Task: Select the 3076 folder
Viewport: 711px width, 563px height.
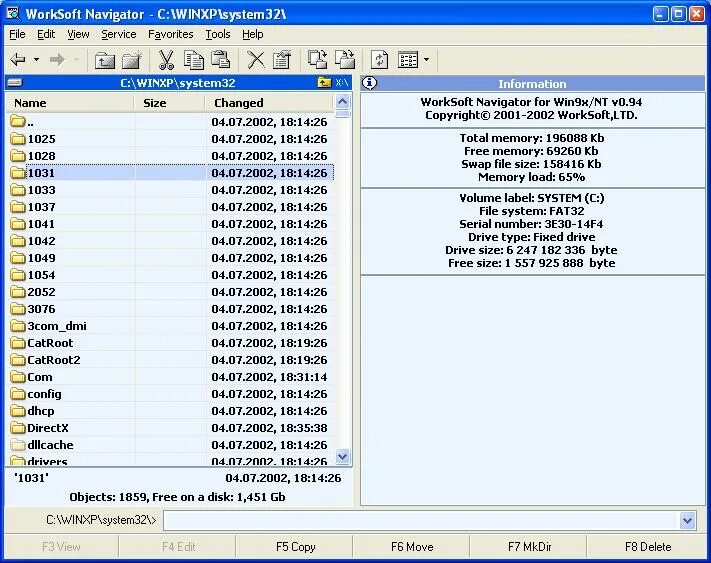Action: [170, 309]
